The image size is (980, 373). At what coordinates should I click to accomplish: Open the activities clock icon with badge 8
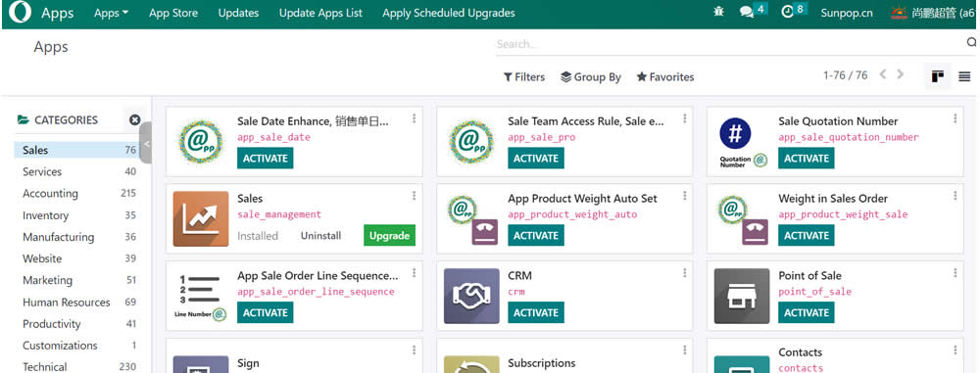tap(794, 11)
